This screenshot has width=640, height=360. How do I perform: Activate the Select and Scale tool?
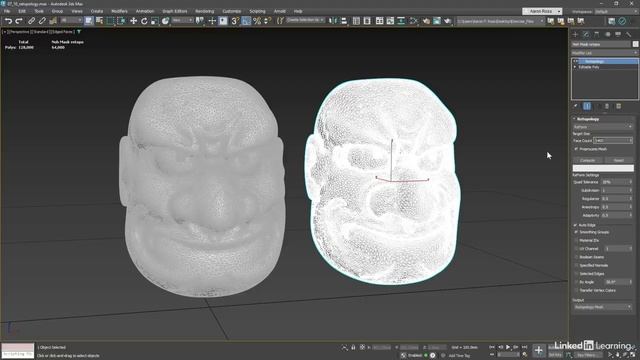click(155, 21)
